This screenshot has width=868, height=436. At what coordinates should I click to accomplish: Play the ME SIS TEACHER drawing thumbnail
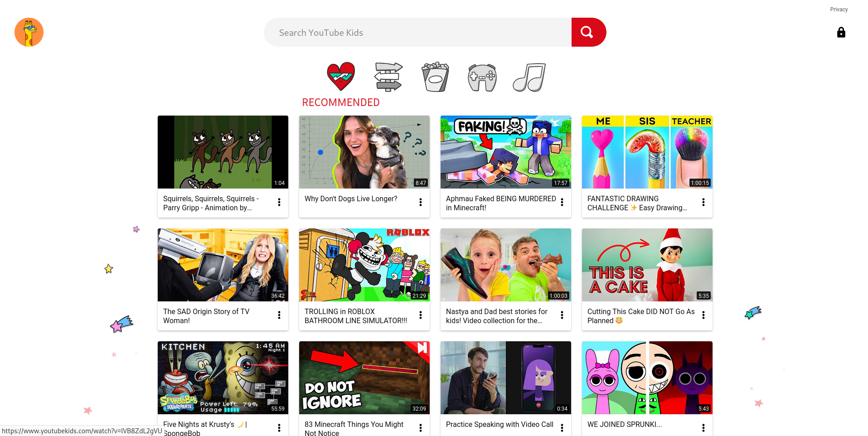pos(647,152)
